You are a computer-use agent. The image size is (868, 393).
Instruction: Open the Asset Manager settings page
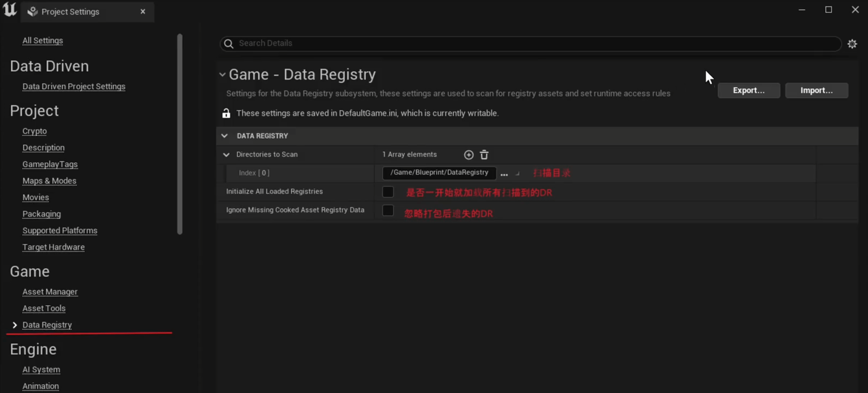(50, 292)
